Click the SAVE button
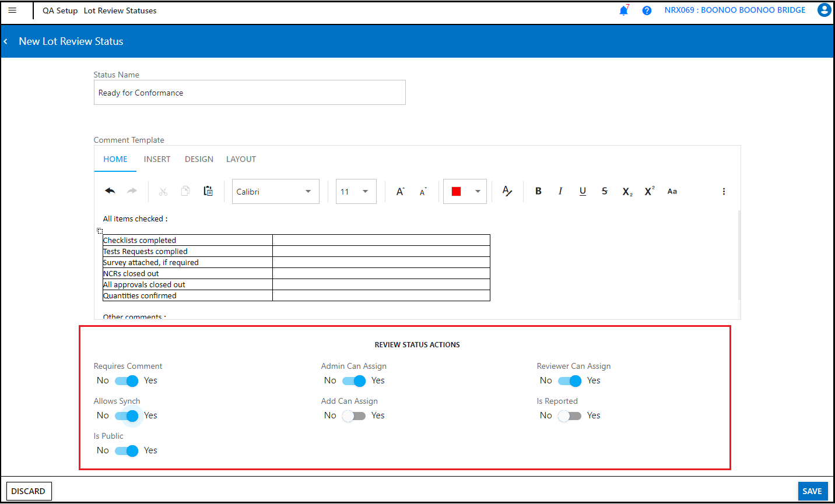Screen dimensions: 835x504 pyautogui.click(x=812, y=491)
